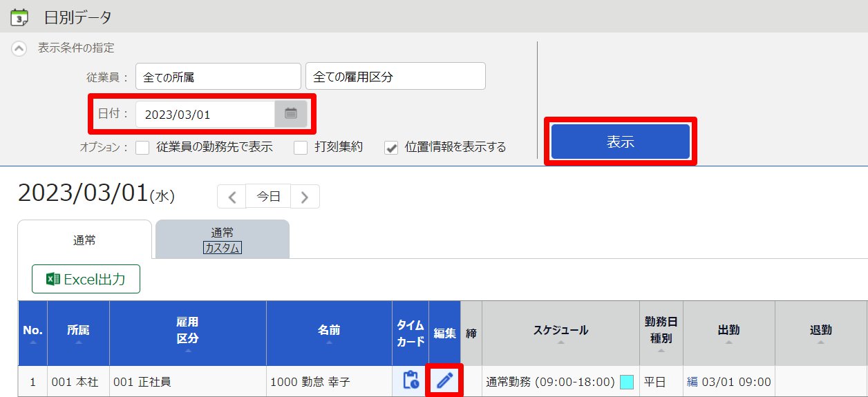Image resolution: width=868 pixels, height=397 pixels.
Task: Click the pencil edit icon for 勤怠 幸子
Action: coord(444,380)
